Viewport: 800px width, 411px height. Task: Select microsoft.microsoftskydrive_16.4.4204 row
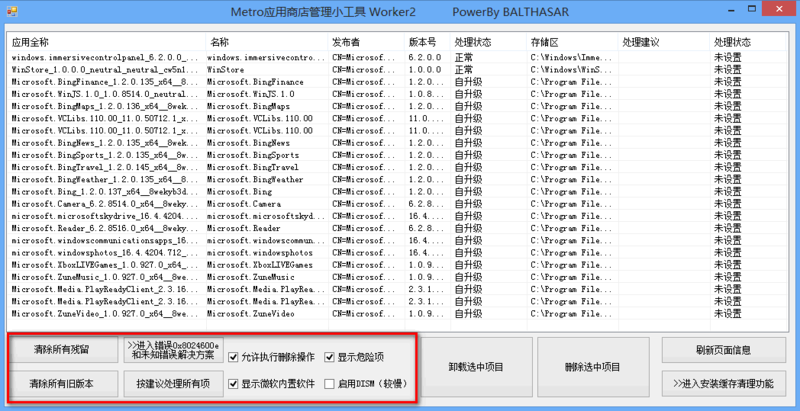pos(396,216)
